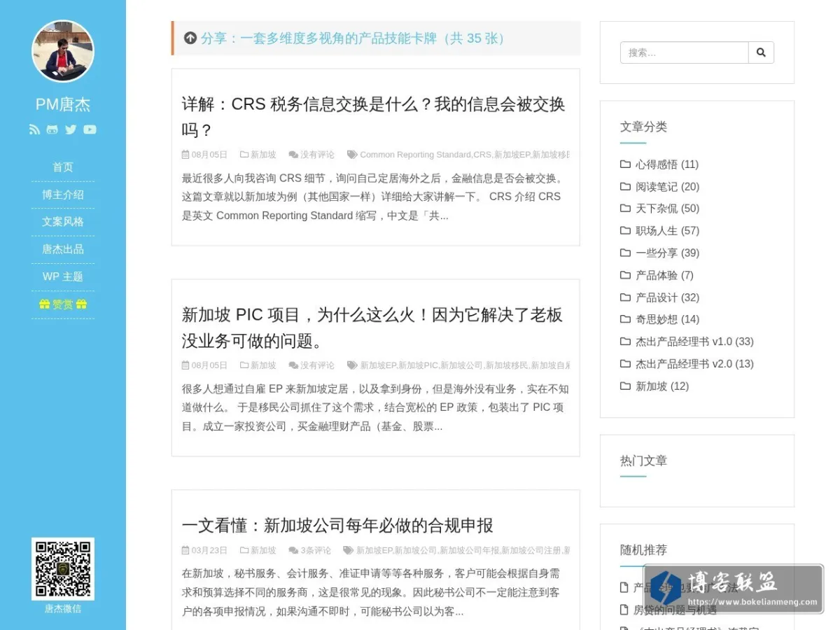
Task: Open article 新加坡 PIC 项目，为什么这么火
Action: click(372, 328)
